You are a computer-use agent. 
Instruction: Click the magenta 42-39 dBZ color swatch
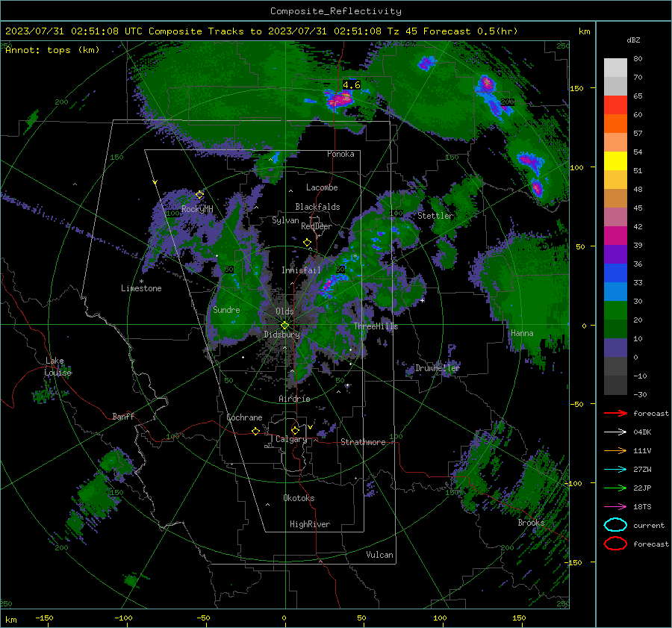615,236
